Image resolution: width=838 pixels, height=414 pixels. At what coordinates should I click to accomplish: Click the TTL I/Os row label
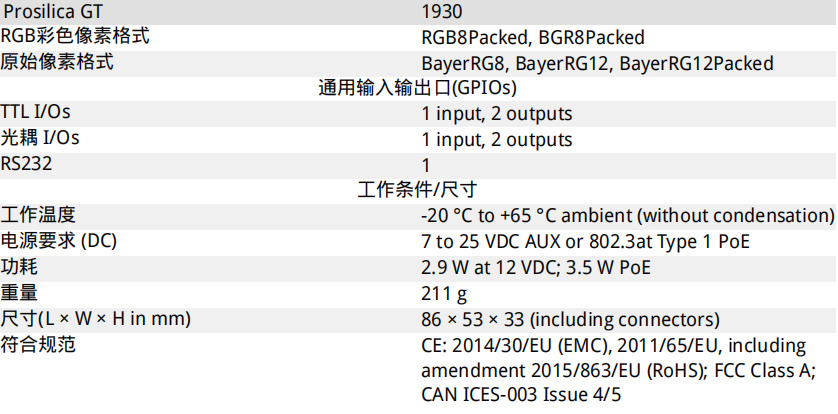[35, 112]
